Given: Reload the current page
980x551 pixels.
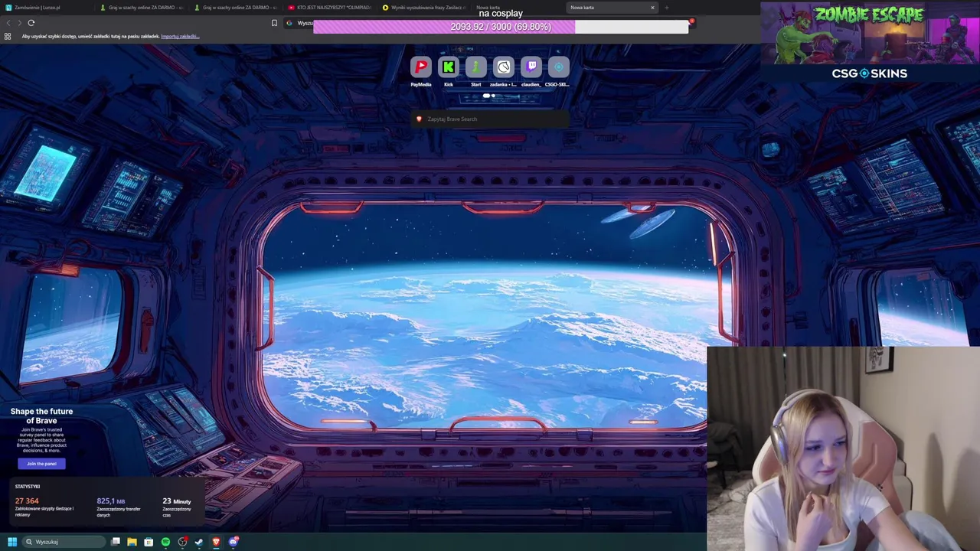Looking at the screenshot, I should pyautogui.click(x=31, y=23).
